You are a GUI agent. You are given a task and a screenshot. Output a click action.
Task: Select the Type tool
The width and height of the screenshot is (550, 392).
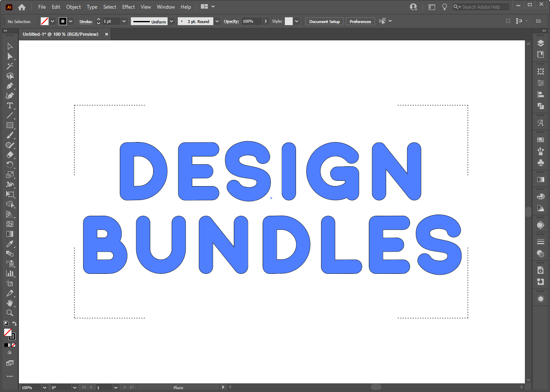click(x=10, y=106)
